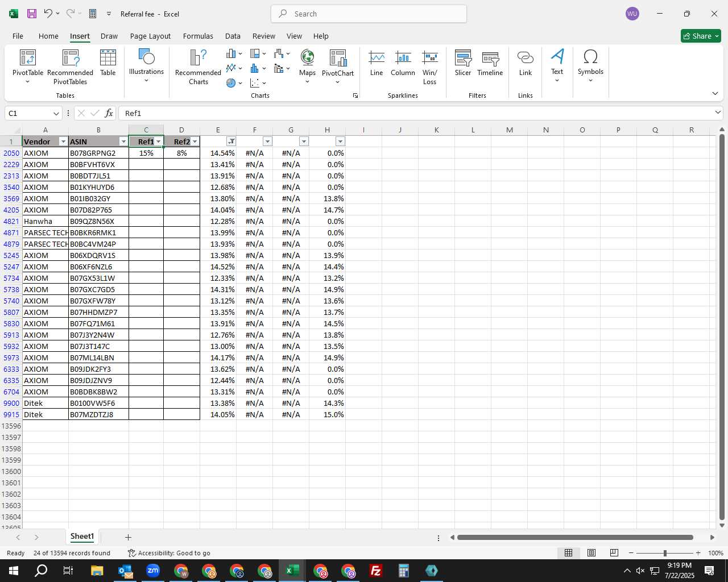Open the Ref2 column filter dropdown
Image resolution: width=728 pixels, height=582 pixels.
coord(195,142)
